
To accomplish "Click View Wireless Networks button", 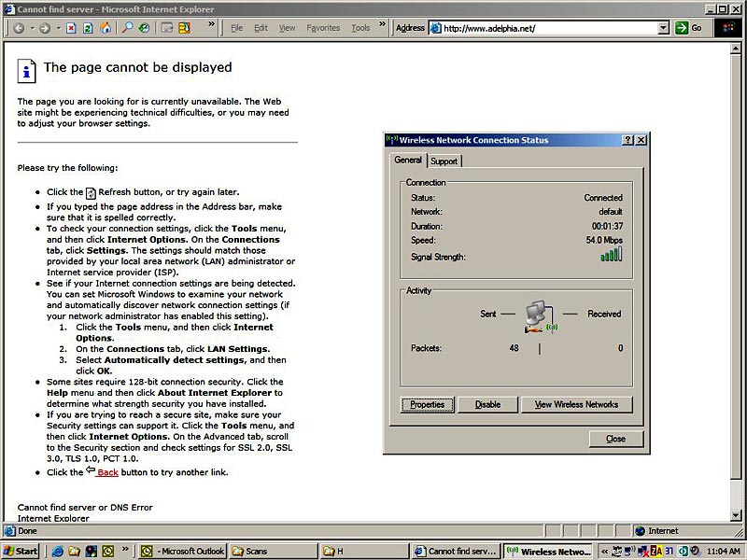I will 576,404.
